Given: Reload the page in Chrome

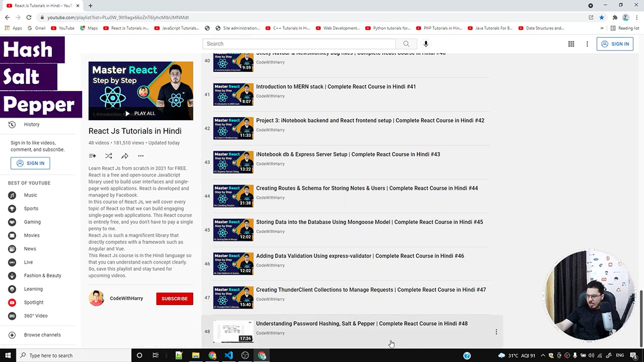Looking at the screenshot, I should click(x=29, y=17).
